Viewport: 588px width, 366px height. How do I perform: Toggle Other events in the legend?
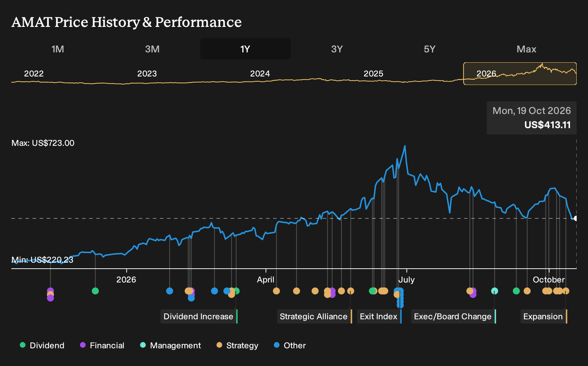coord(290,345)
